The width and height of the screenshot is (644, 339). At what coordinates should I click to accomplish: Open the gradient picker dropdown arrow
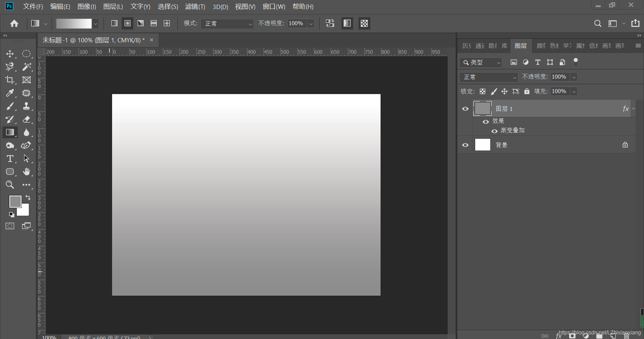click(x=96, y=24)
